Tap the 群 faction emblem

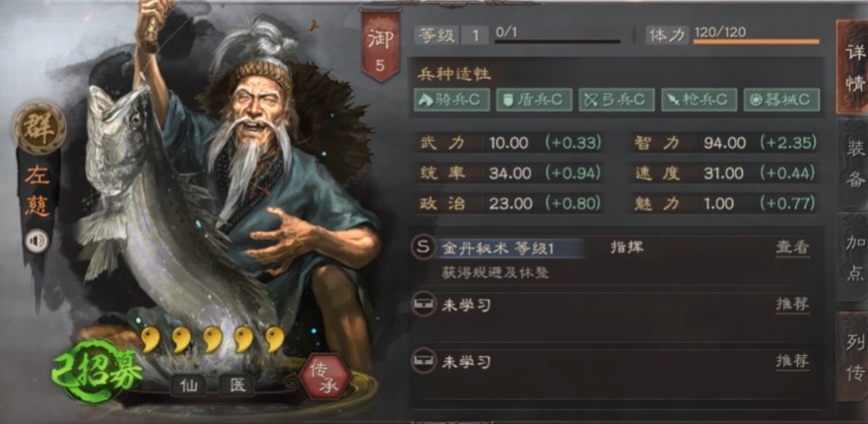(x=39, y=127)
